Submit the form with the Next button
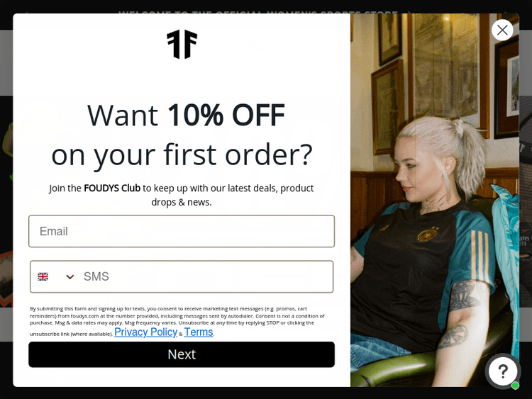 click(x=182, y=354)
